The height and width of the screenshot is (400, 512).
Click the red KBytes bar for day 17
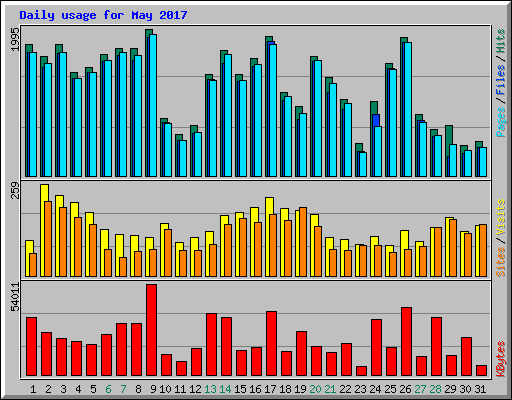[x=272, y=344]
